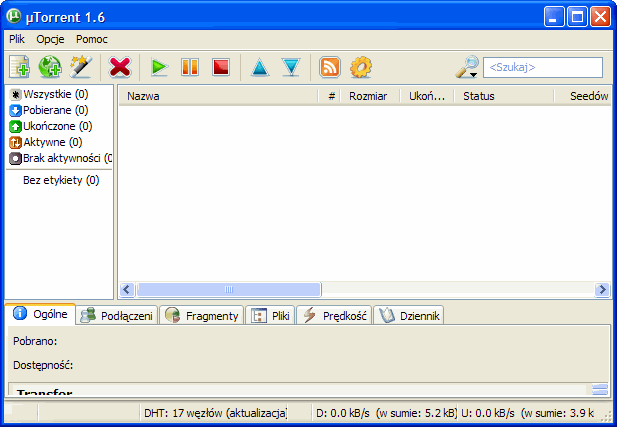Open the RSS downloader icon
This screenshot has height=427, width=617.
click(x=330, y=67)
